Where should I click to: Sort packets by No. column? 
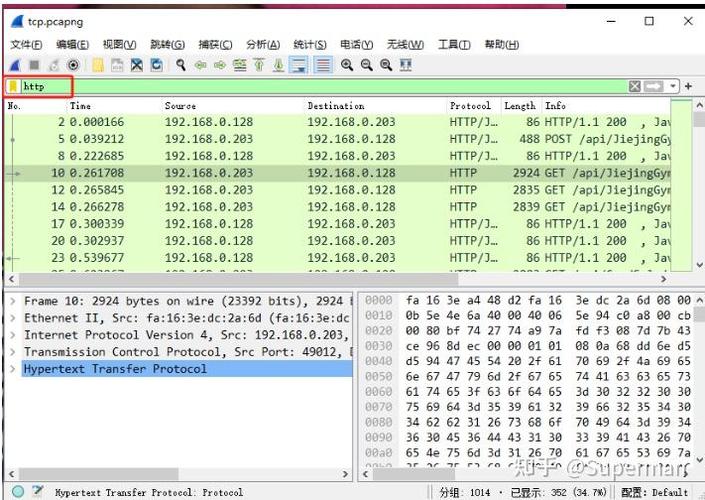tap(36, 106)
